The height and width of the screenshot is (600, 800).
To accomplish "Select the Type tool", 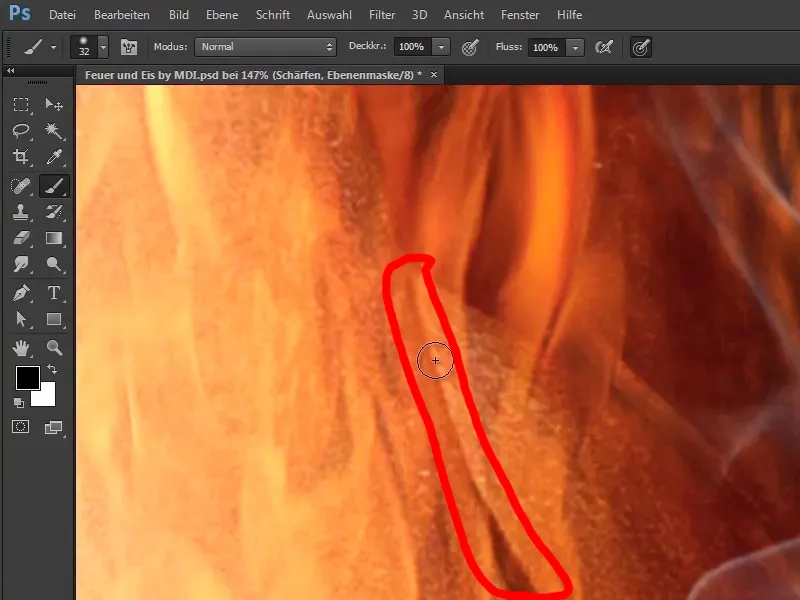I will (x=54, y=293).
